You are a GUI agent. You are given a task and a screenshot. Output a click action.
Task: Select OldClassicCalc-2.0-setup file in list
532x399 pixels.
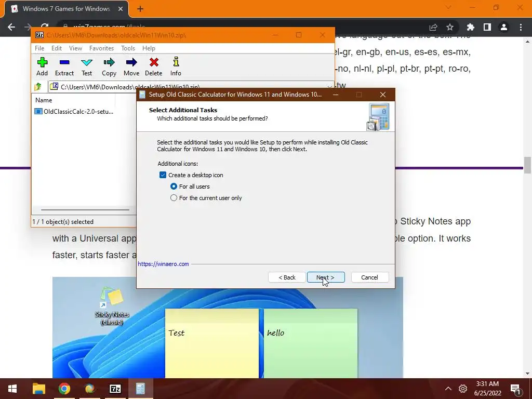point(74,111)
